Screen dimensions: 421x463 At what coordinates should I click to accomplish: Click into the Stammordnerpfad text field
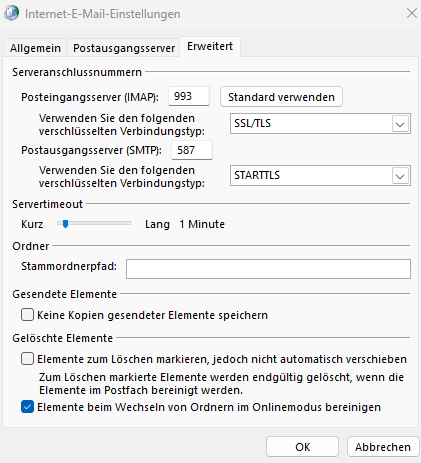coord(268,269)
